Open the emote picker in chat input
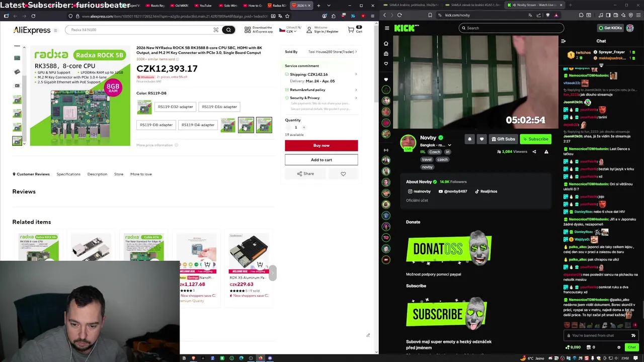The width and height of the screenshot is (644, 362). [633, 335]
